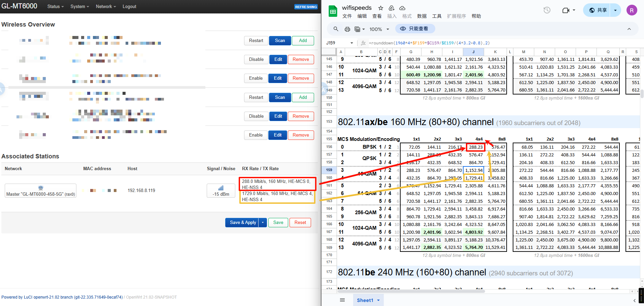This screenshot has width=644, height=306.
Task: Expand the Save & Apply dropdown arrow
Action: pos(263,223)
